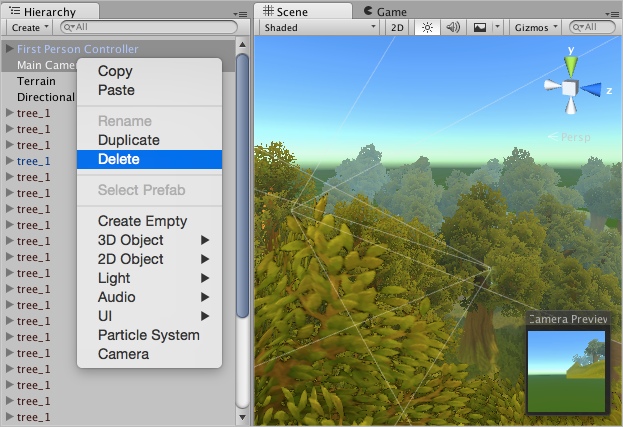Open the 3D Object submenu
Viewport: 623px width, 427px height.
click(x=149, y=240)
